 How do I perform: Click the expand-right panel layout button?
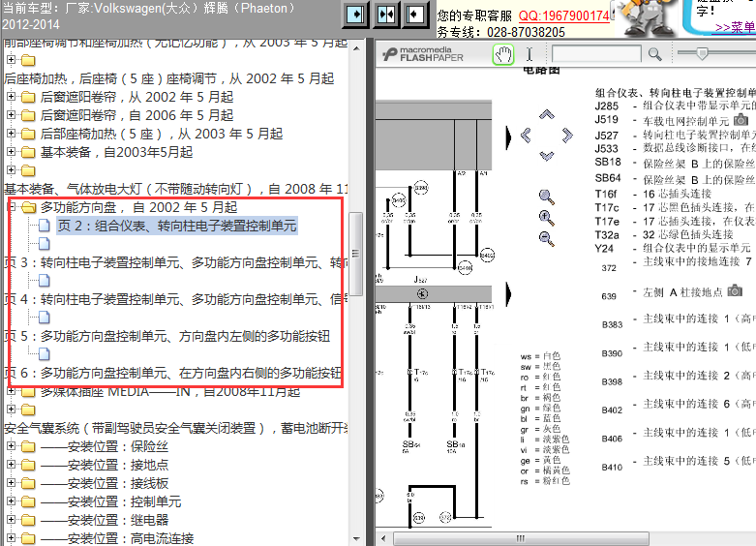[x=355, y=14]
